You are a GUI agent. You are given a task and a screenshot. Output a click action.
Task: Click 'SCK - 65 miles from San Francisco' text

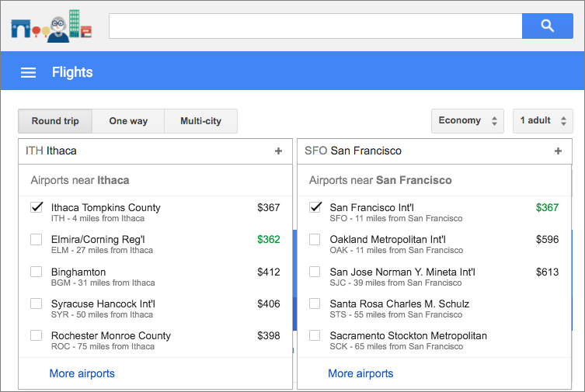tap(396, 346)
